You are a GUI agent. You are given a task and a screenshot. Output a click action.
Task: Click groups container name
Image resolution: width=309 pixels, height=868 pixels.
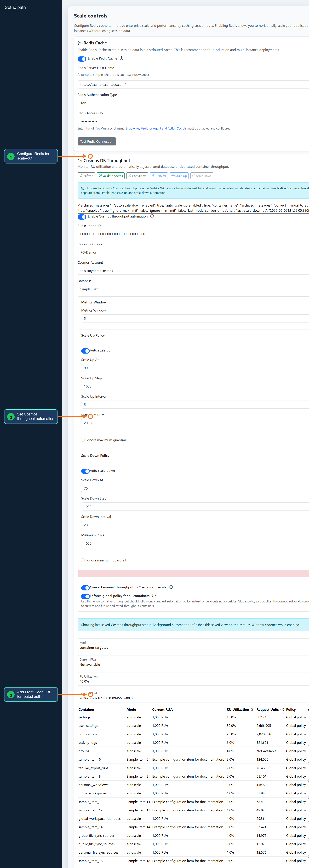84,751
